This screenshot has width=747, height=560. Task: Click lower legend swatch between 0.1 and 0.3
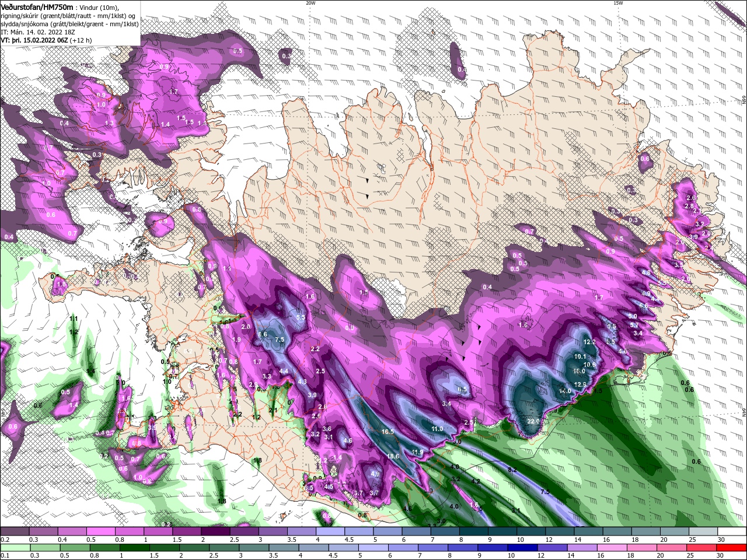15,548
